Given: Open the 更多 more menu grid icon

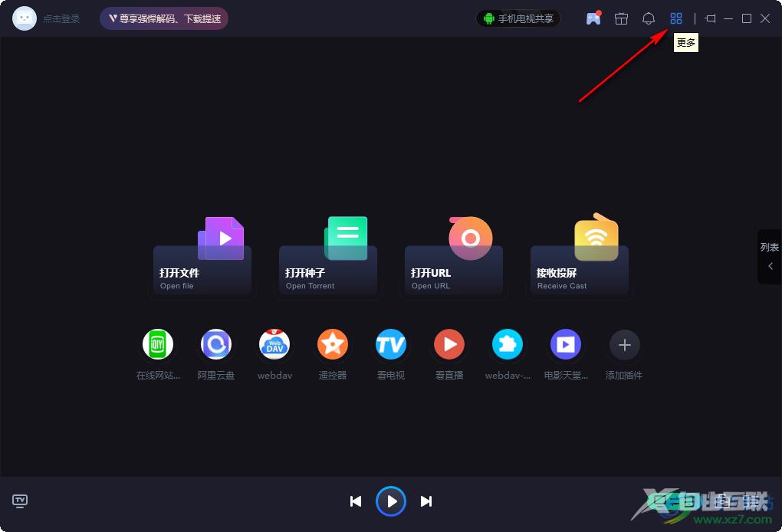Looking at the screenshot, I should pyautogui.click(x=675, y=19).
